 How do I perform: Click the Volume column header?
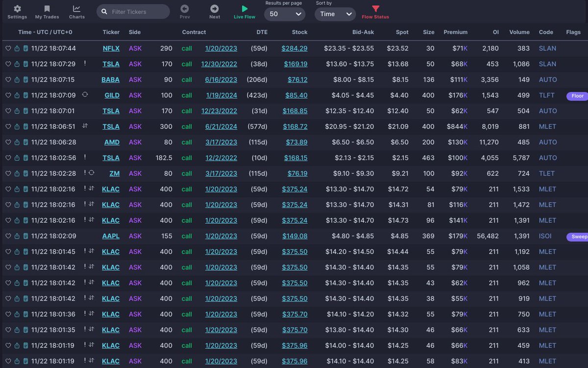(519, 32)
